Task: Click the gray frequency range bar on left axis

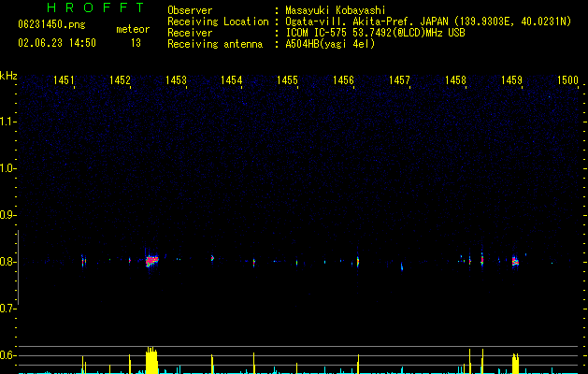Action: tap(18, 267)
